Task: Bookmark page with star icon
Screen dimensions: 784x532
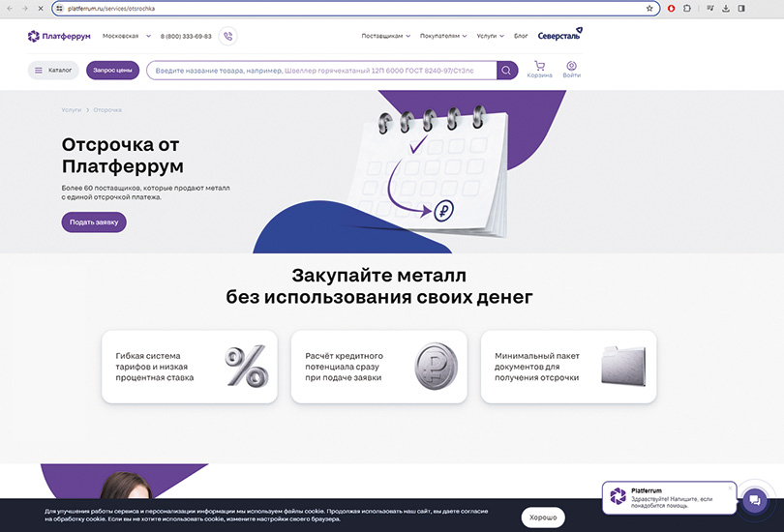Action: click(649, 8)
